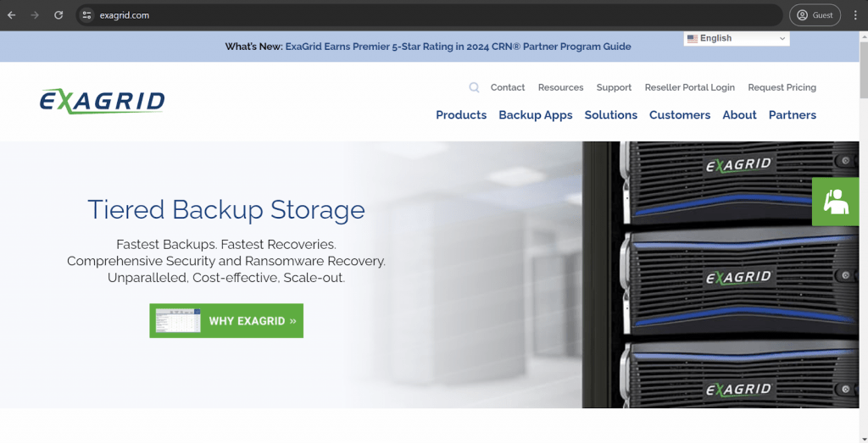Click the Guest profile icon
This screenshot has width=868, height=443.
(x=815, y=15)
